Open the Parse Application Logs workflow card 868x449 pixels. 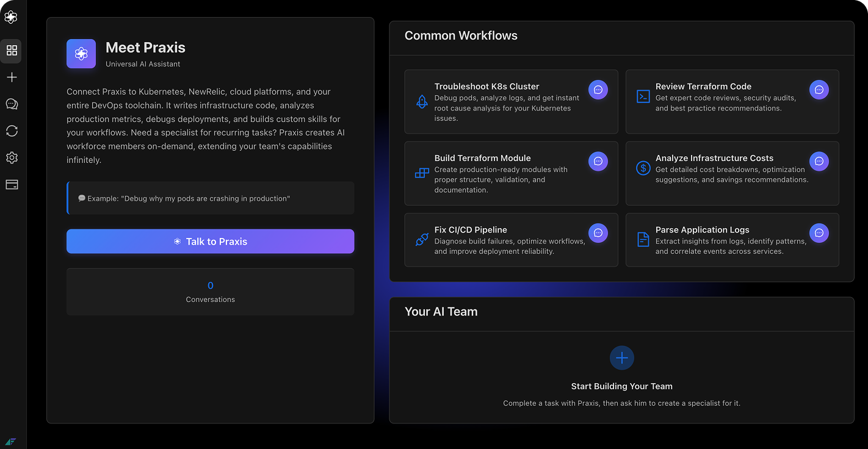click(732, 240)
